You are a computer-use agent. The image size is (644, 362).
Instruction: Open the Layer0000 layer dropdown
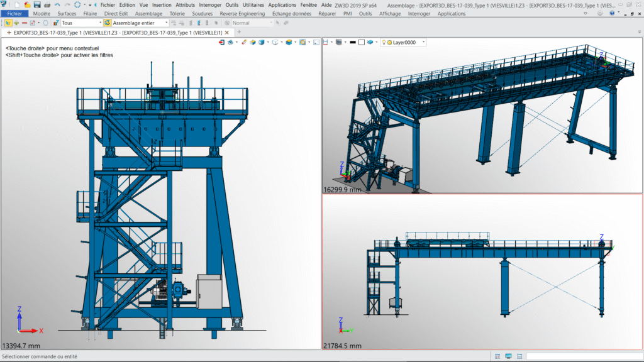pyautogui.click(x=424, y=42)
